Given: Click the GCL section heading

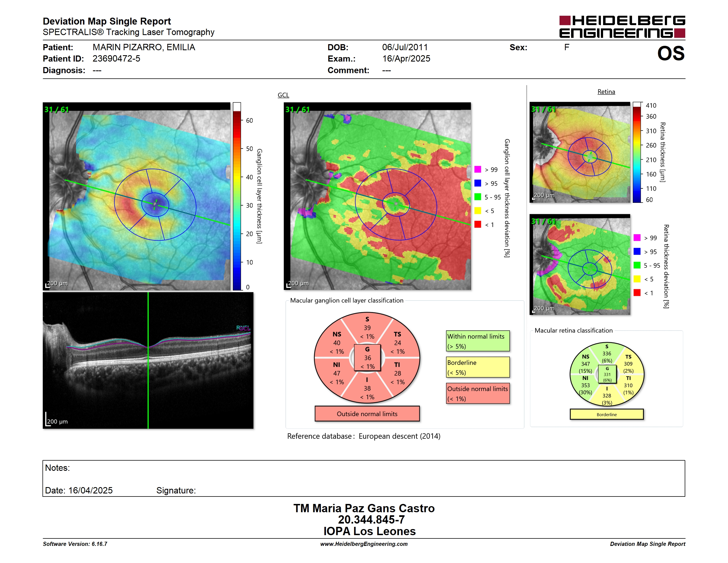Looking at the screenshot, I should 283,95.
